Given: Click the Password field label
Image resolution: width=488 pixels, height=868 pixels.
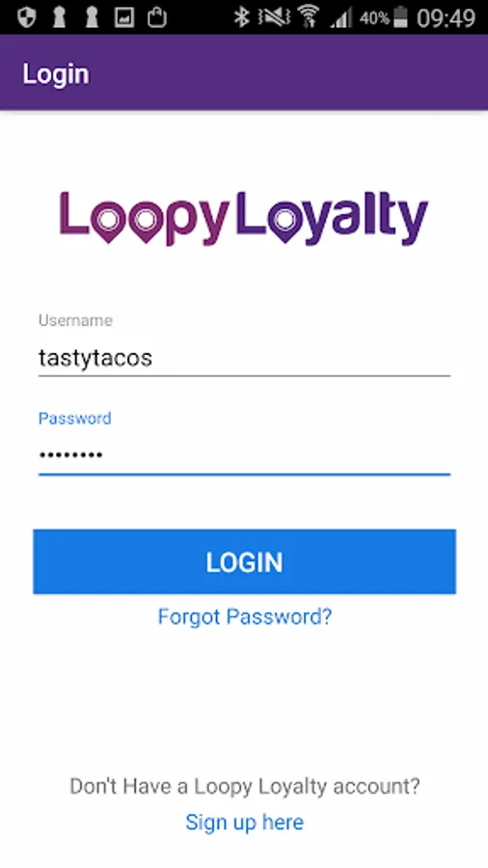Looking at the screenshot, I should 74,418.
